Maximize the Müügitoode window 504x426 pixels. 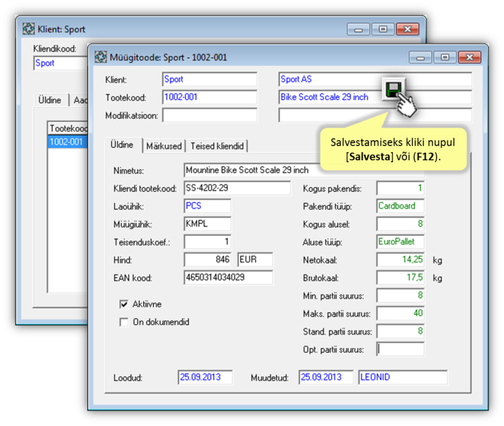click(445, 57)
